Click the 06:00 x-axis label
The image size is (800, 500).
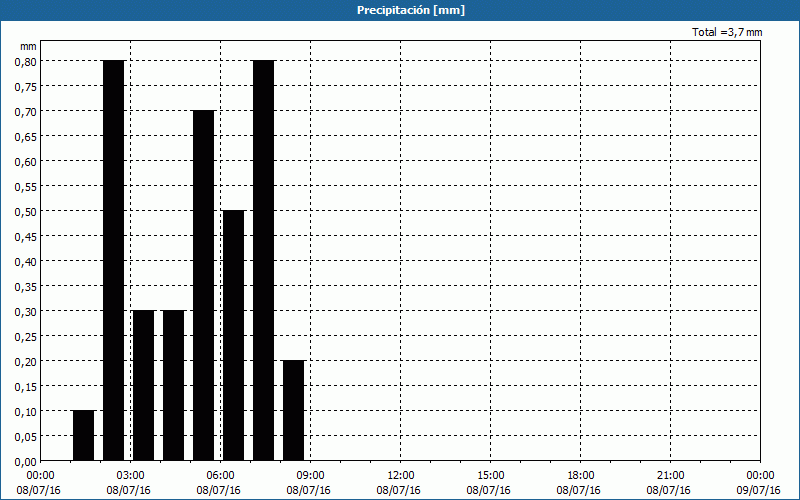(220, 476)
